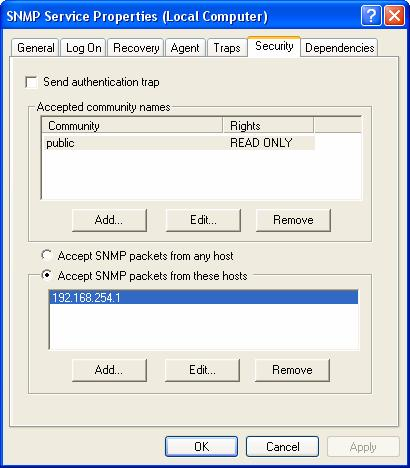Add a new host under these hosts
This screenshot has width=410, height=468.
coord(109,370)
